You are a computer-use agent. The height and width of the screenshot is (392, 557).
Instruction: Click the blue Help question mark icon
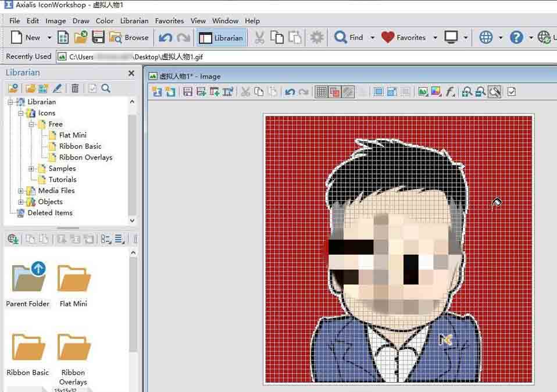(x=516, y=37)
